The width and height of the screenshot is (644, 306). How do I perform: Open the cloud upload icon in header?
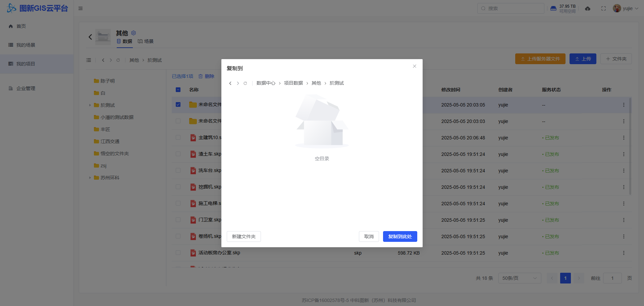tap(588, 8)
